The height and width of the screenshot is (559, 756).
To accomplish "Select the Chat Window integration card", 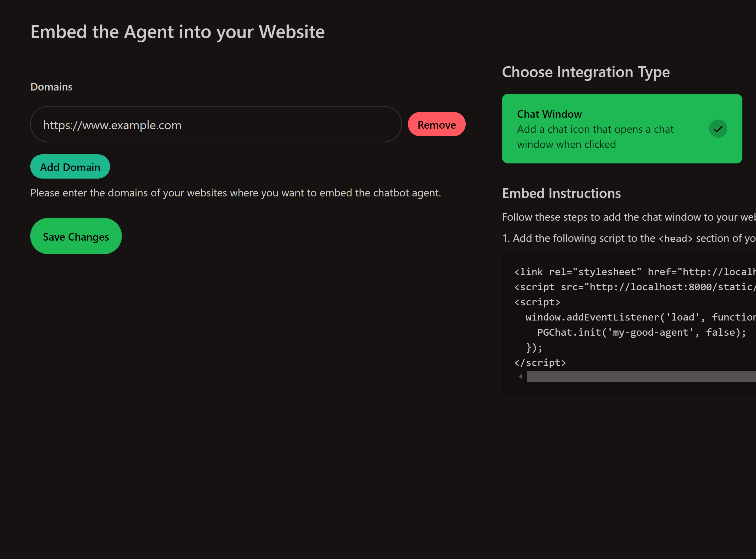I will tap(622, 129).
